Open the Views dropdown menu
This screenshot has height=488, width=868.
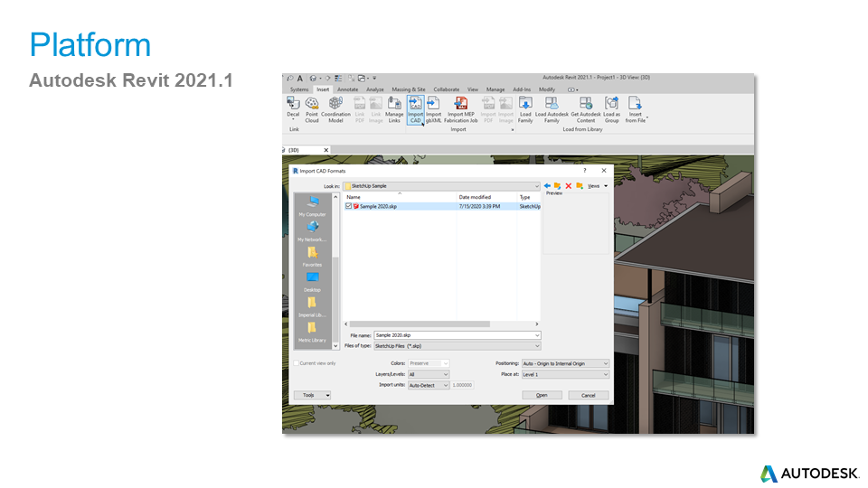click(598, 186)
